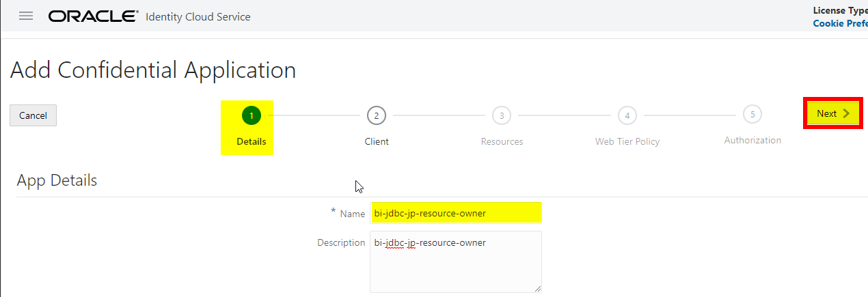The height and width of the screenshot is (297, 868).
Task: Open the Cookie Preferences link
Action: 840,23
